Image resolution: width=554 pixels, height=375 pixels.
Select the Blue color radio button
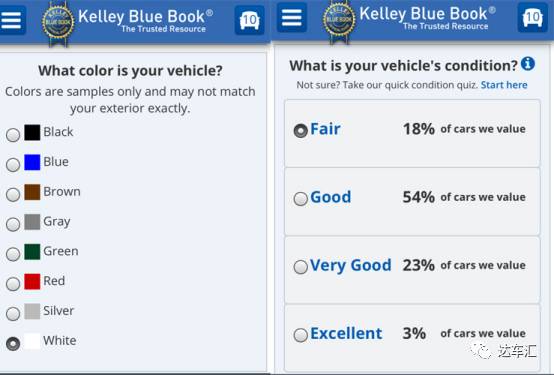click(x=13, y=165)
